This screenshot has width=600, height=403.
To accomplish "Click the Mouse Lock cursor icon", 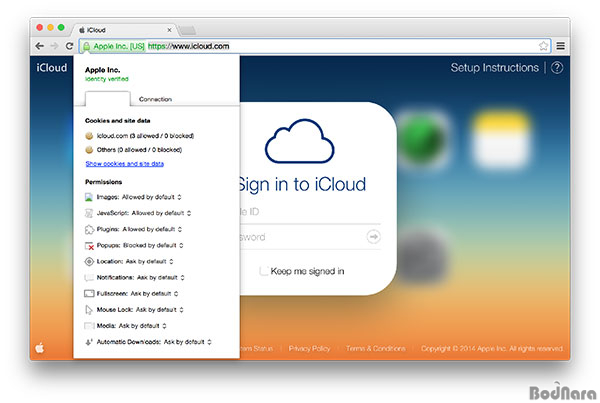I will coord(89,310).
